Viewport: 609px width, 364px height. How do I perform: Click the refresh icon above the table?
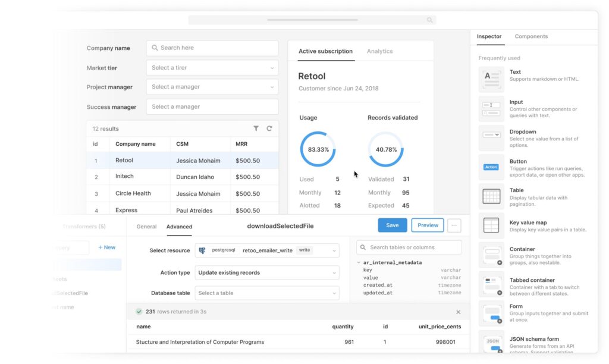269,128
